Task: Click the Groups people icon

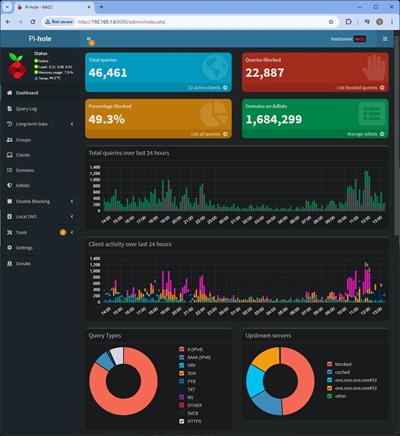Action: coord(10,140)
